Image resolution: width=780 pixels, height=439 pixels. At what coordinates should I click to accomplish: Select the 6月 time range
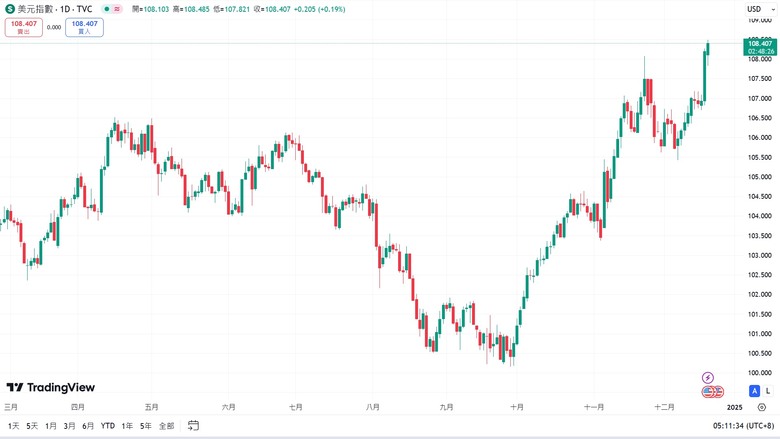point(88,426)
